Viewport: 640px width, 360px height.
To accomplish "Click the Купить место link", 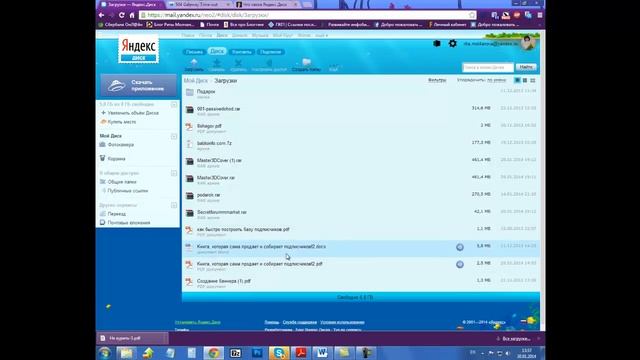I will coord(122,122).
